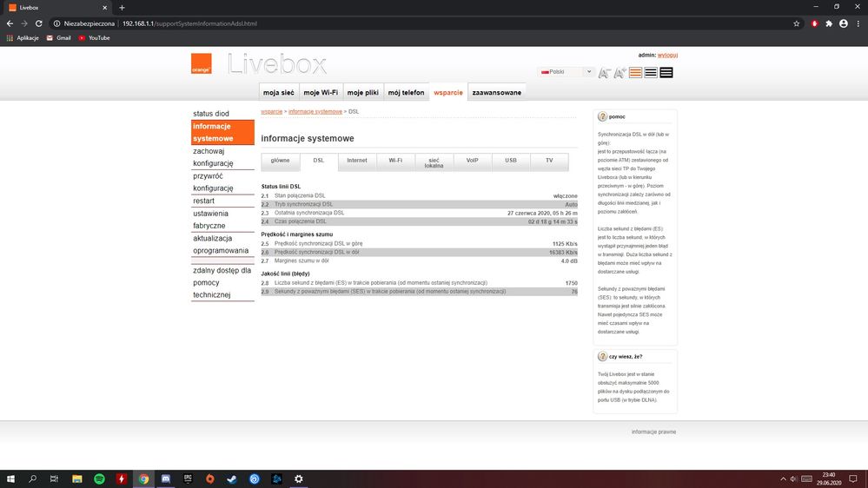Decrease page font size with A- icon
The height and width of the screenshot is (488, 868).
click(x=605, y=73)
